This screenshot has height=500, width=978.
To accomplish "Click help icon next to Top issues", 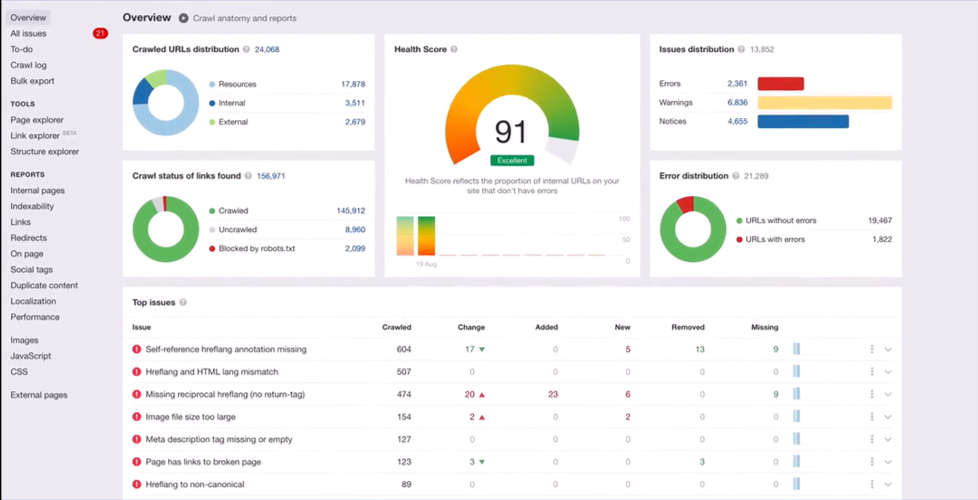I will click(183, 302).
